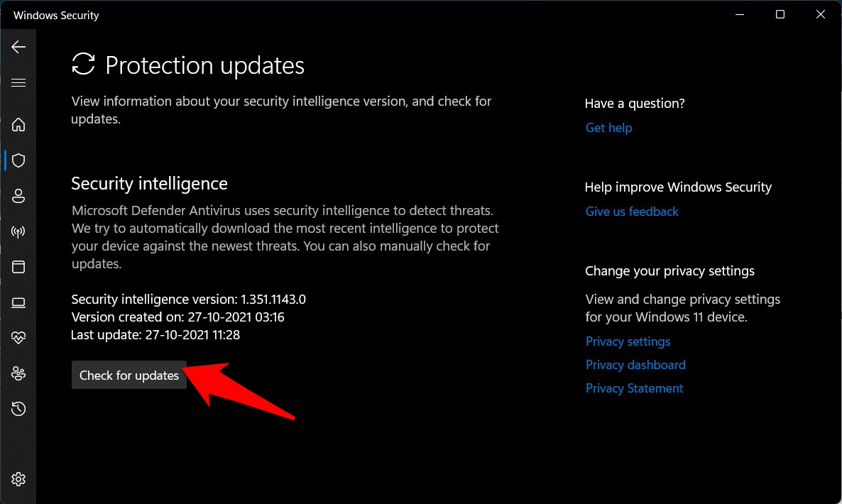Go back using the back arrow
This screenshot has width=842, height=504.
point(18,47)
